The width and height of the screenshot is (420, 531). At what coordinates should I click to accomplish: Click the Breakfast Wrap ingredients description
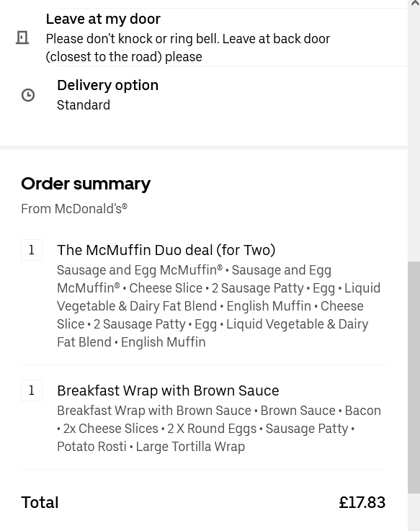[x=219, y=429]
